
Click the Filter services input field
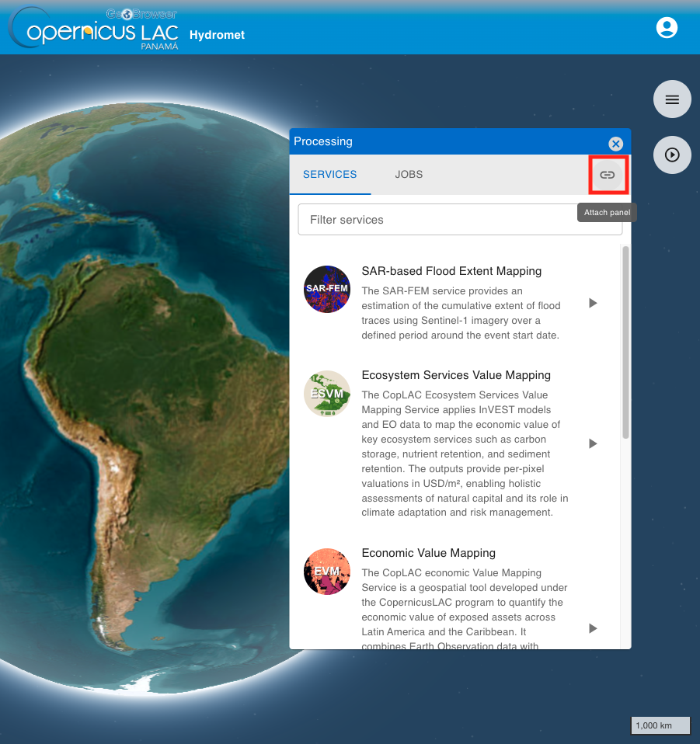pos(460,220)
